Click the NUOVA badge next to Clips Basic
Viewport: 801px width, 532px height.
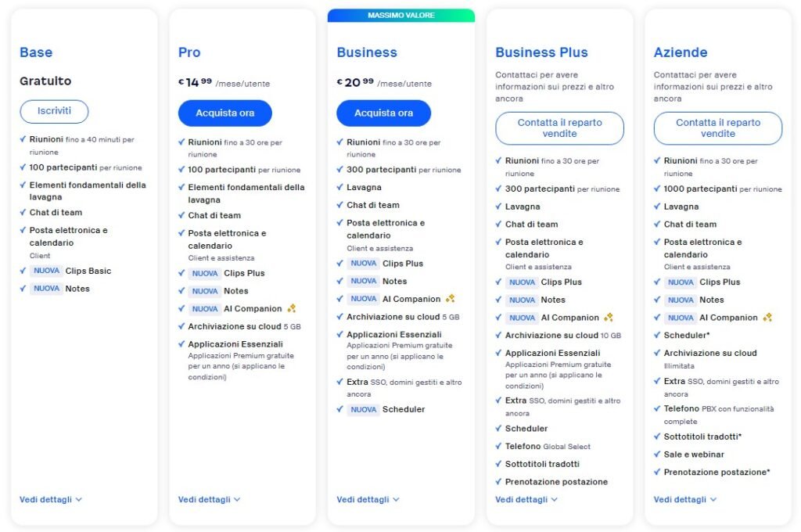46,271
